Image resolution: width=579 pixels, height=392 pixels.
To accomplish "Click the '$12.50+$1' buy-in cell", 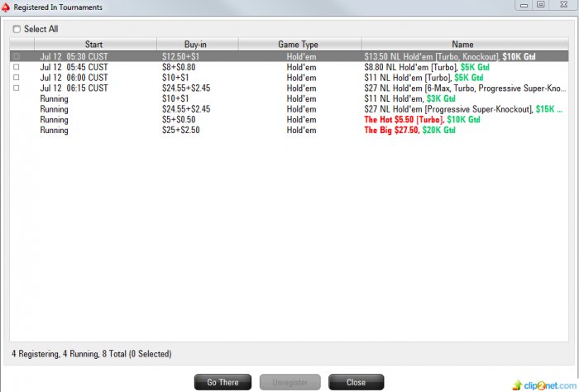I will click(180, 56).
